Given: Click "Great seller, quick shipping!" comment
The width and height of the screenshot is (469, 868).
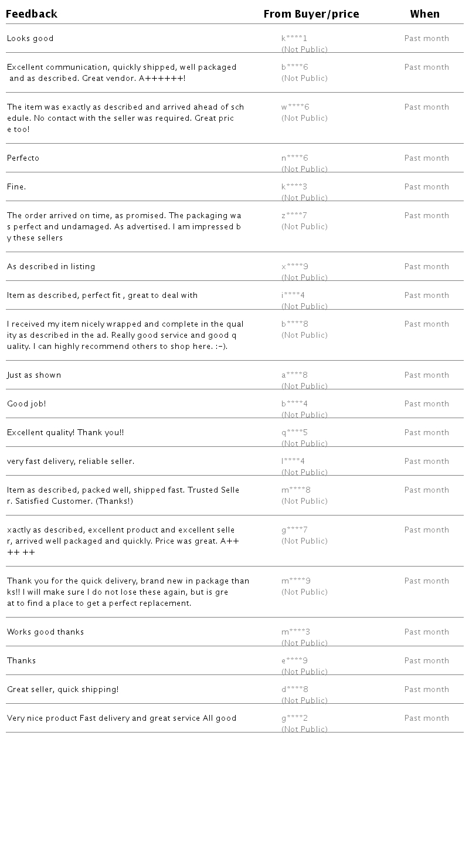Looking at the screenshot, I should (63, 690).
